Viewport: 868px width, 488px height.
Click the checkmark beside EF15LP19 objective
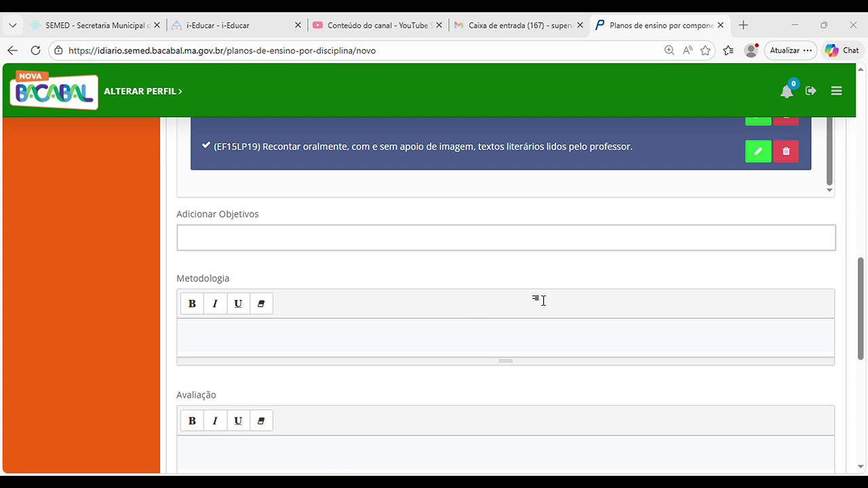[206, 145]
